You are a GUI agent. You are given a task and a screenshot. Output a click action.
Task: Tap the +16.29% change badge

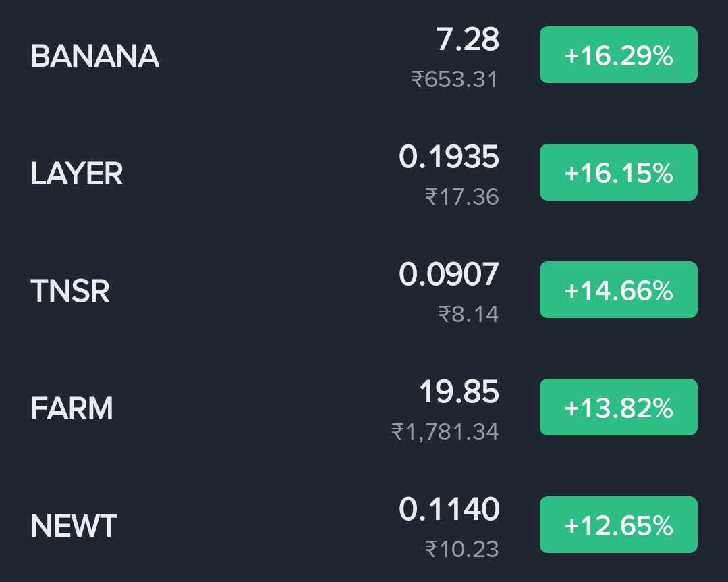tap(619, 55)
